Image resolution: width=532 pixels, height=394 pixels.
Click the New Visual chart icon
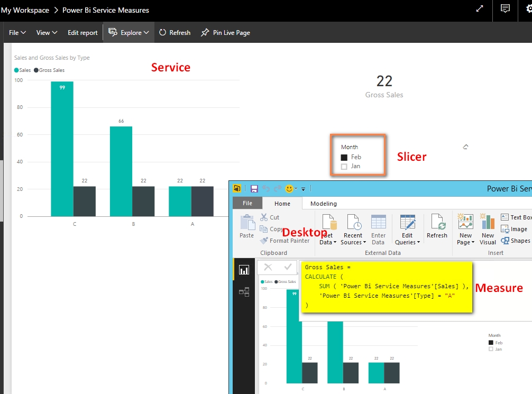[488, 222]
